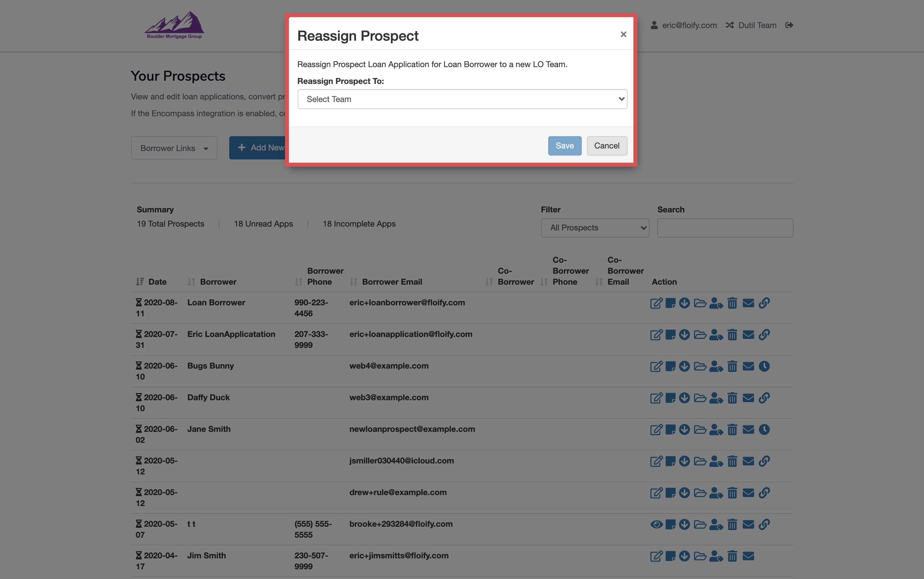View application eye icon in t t row
Screen dimensions: 924x579
pyautogui.click(x=656, y=524)
